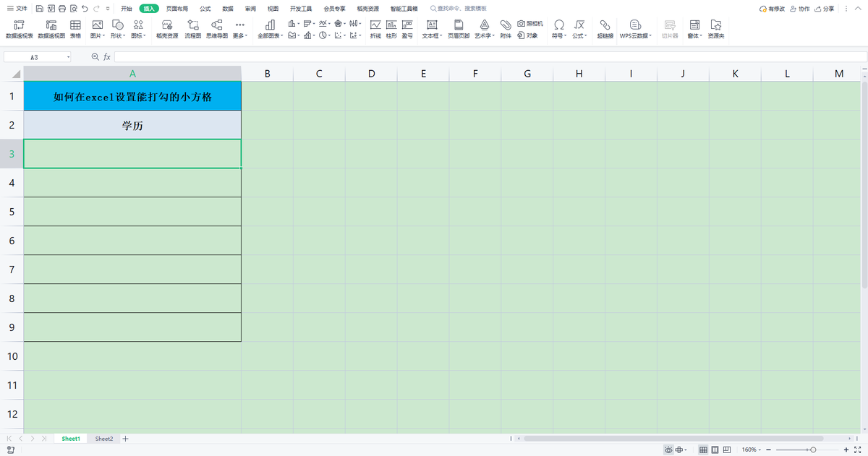This screenshot has width=868, height=456.
Task: Click the save icon in quick access bar
Action: (38, 9)
